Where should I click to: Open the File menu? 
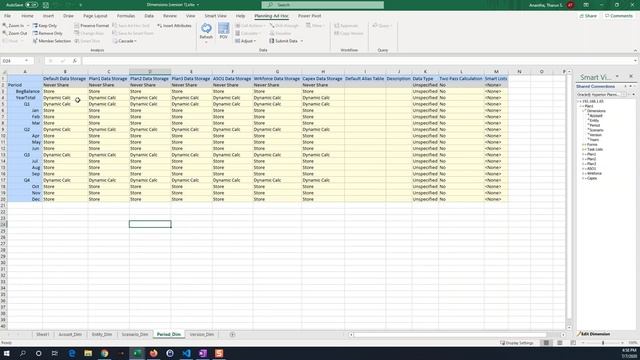point(7,16)
